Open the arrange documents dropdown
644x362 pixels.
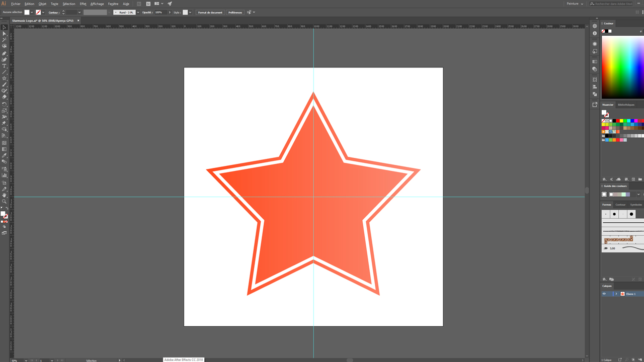[158, 4]
